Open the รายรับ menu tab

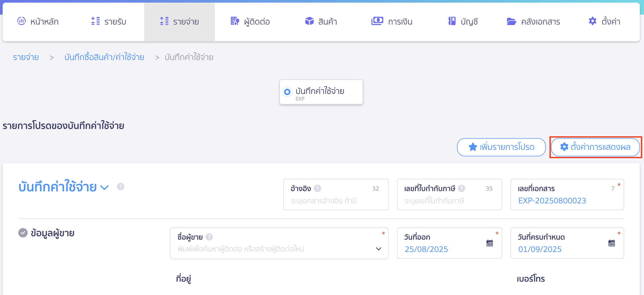pos(109,21)
